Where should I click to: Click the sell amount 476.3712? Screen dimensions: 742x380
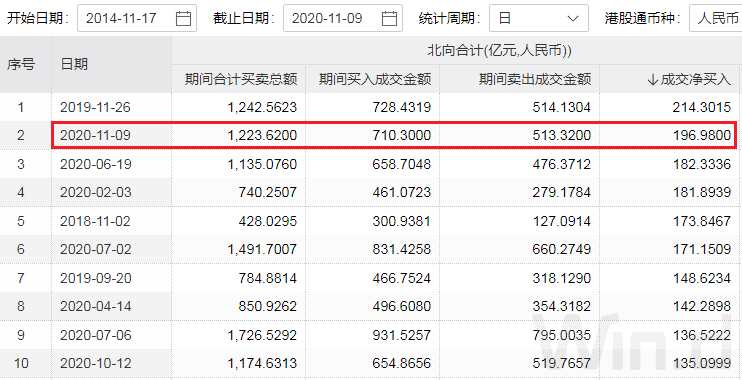(x=562, y=164)
